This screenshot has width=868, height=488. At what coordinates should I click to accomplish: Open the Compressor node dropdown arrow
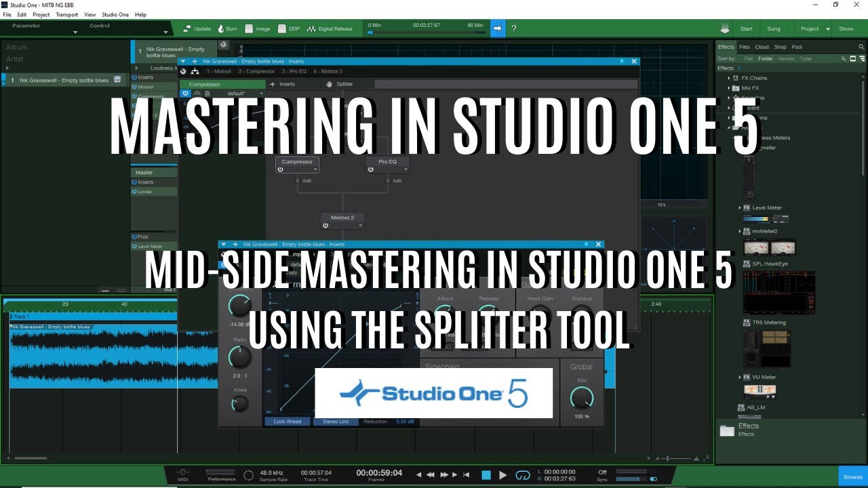click(315, 169)
